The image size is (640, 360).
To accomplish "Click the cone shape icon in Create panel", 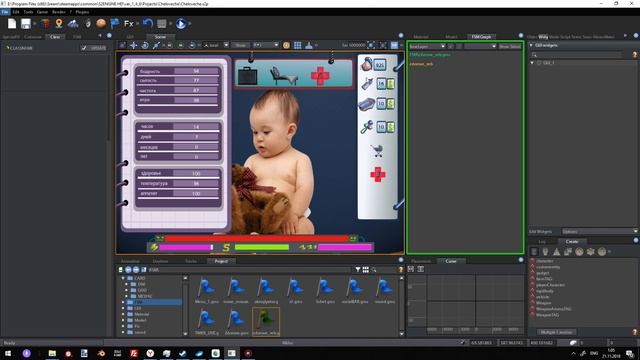I will point(556,252).
